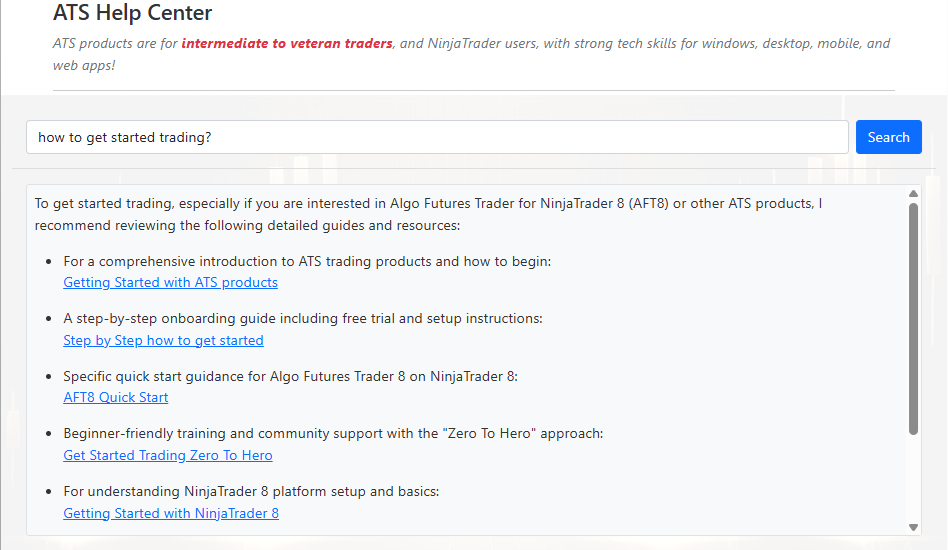Click 'Specific quick start guidance' bullet text
948x550 pixels.
point(290,377)
